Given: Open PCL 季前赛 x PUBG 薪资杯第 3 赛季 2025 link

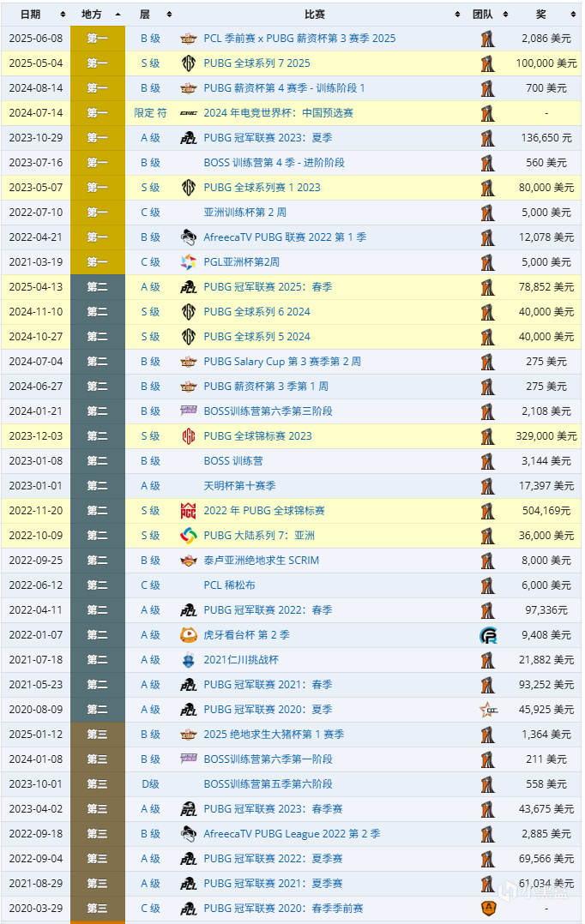Looking at the screenshot, I should 299,39.
